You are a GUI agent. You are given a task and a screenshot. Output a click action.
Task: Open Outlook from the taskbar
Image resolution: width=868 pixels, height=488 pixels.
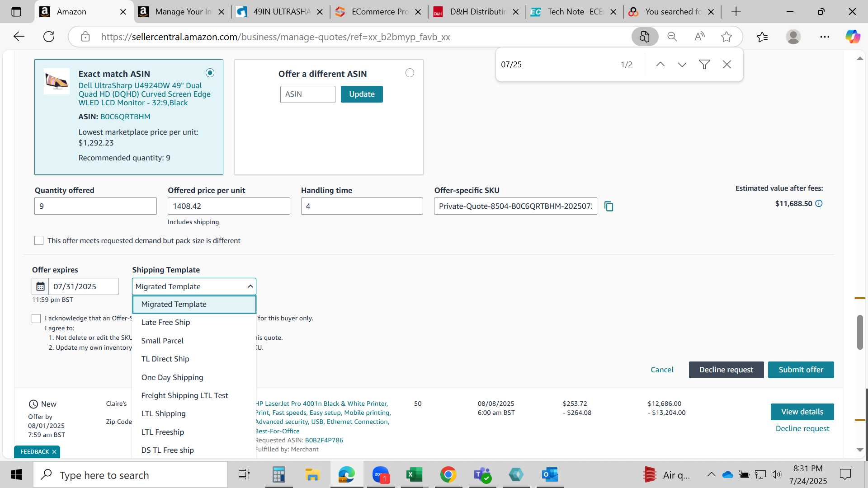(550, 475)
